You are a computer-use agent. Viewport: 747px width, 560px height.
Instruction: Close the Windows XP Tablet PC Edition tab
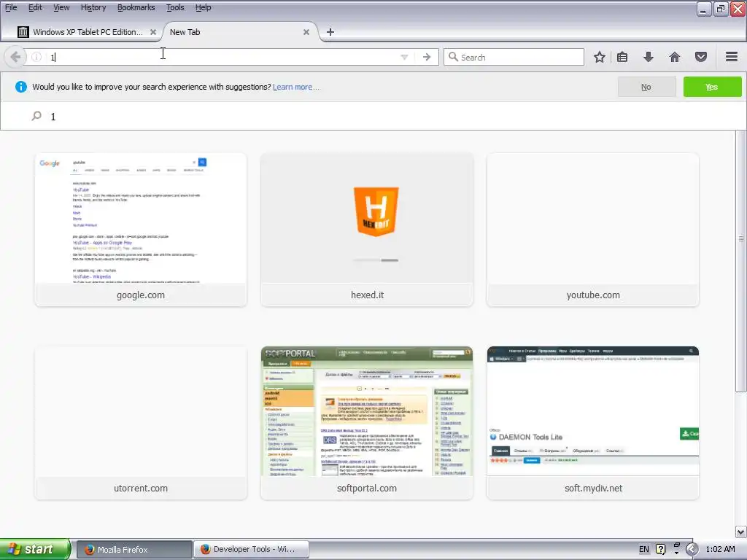[153, 32]
